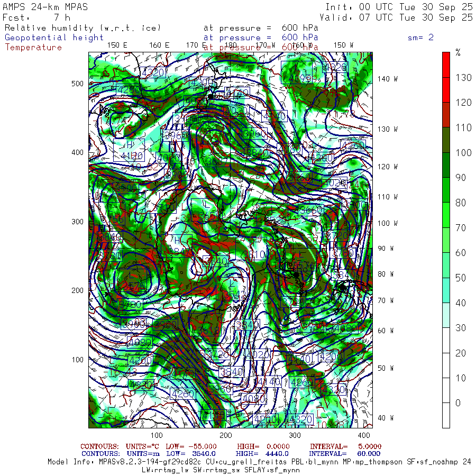Screen dimensions: 476x476
Task: Click the bright red 120–130% colorbar segment
Action: click(x=446, y=90)
